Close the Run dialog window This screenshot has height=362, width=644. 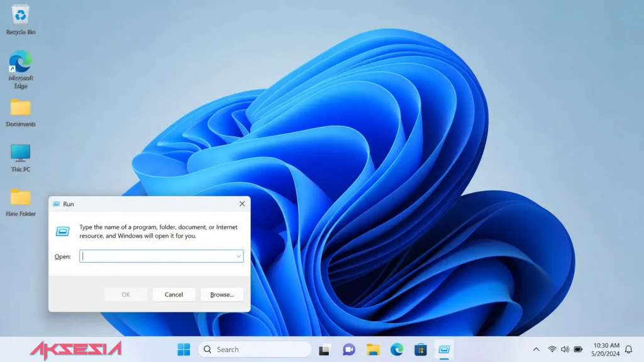coord(242,204)
